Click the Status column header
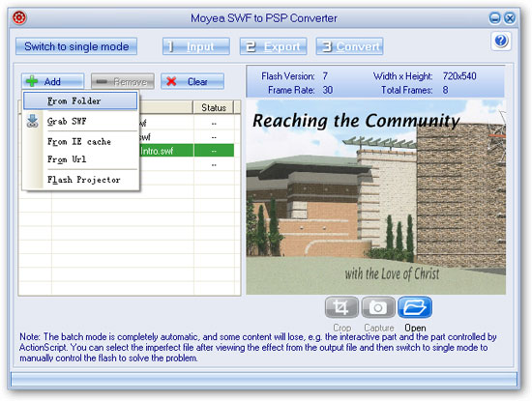Viewport: 532px width, 401px height. (214, 107)
